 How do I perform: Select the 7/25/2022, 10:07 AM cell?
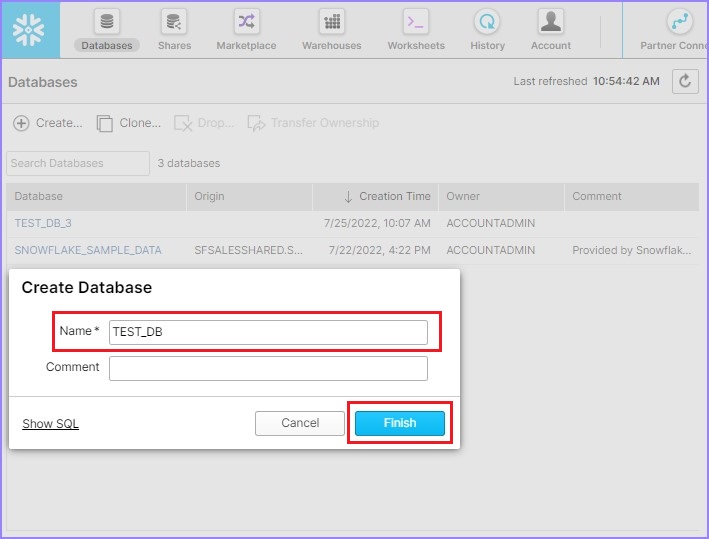click(x=377, y=223)
